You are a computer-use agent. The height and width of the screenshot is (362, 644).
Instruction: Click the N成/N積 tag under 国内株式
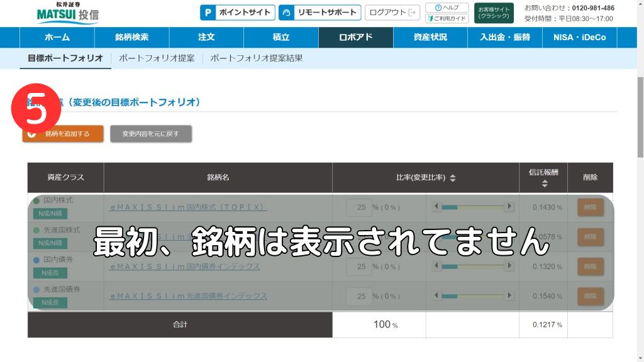pyautogui.click(x=50, y=214)
